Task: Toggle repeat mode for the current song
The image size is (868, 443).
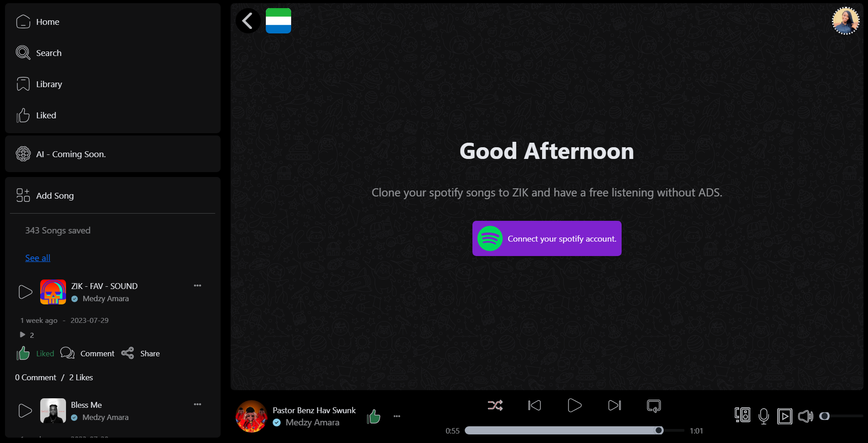Action: coord(653,406)
